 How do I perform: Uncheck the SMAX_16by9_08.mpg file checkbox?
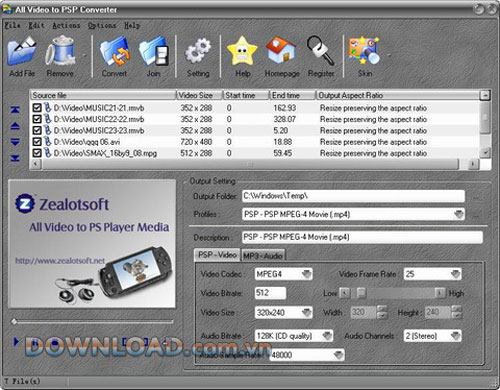[37, 153]
